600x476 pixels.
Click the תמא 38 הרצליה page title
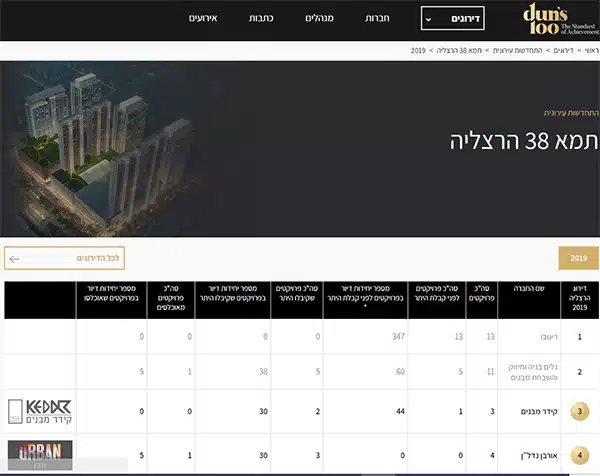pyautogui.click(x=523, y=141)
